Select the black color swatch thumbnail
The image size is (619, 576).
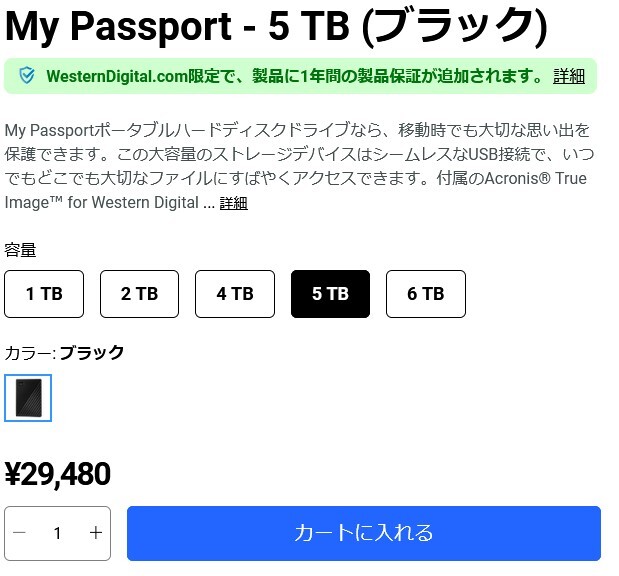pyautogui.click(x=28, y=398)
